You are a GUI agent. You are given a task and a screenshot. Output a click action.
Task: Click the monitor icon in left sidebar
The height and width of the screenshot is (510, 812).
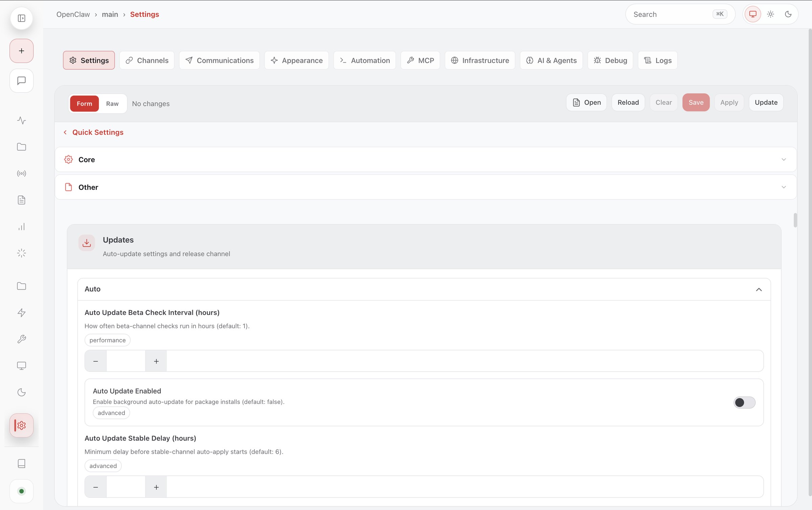[x=21, y=366]
